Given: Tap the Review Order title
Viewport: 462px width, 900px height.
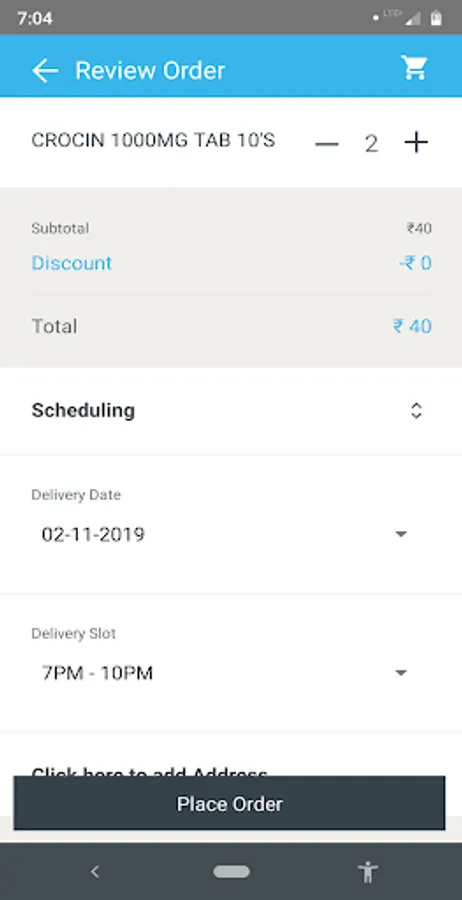Looking at the screenshot, I should (150, 71).
